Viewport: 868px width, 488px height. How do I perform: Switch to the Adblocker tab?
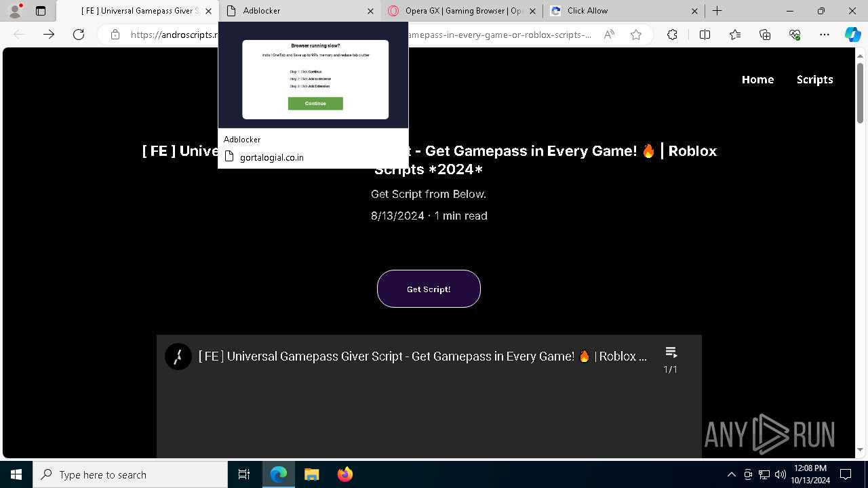click(x=300, y=11)
